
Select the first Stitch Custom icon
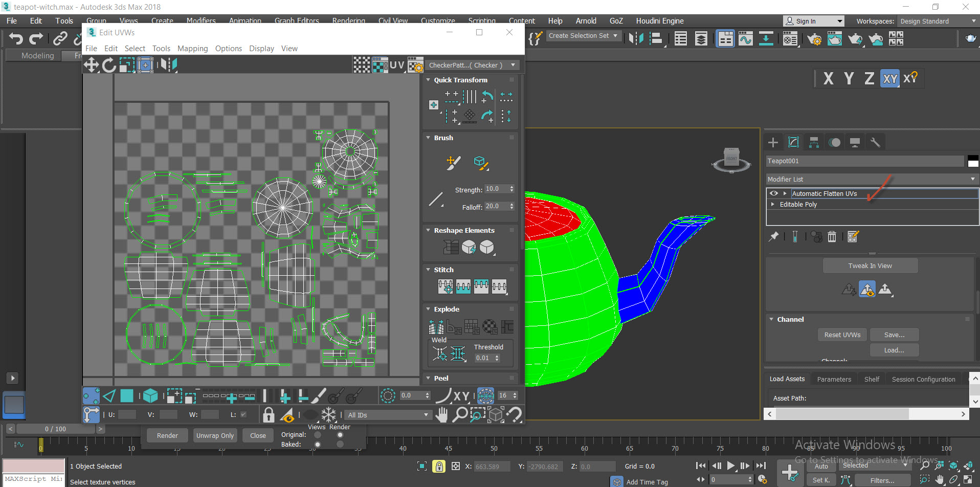445,286
